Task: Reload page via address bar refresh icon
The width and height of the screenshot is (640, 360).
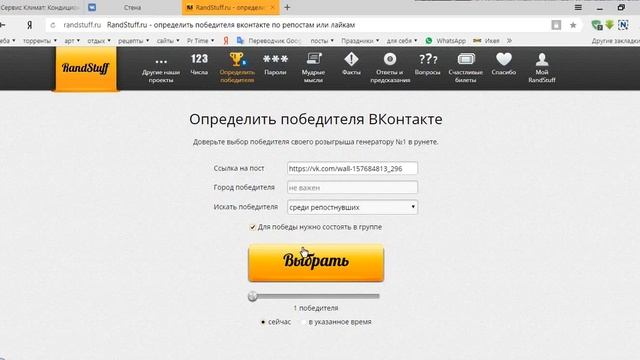Action: (53, 25)
